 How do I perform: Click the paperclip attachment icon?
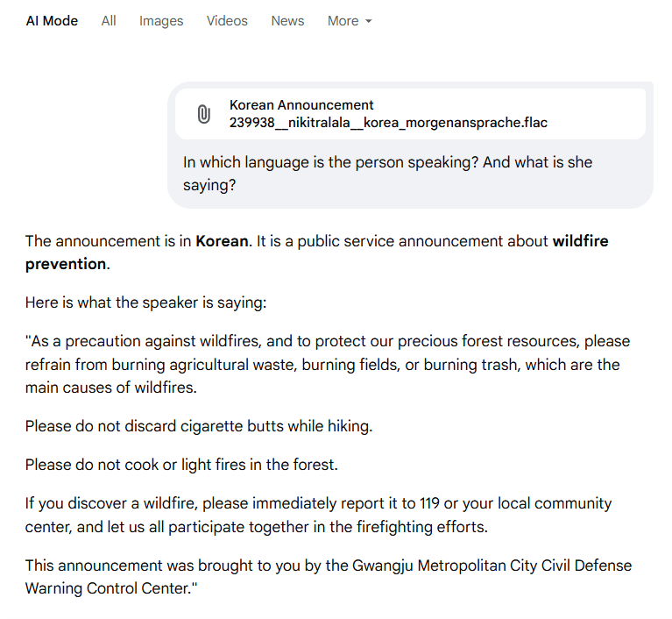[x=204, y=114]
